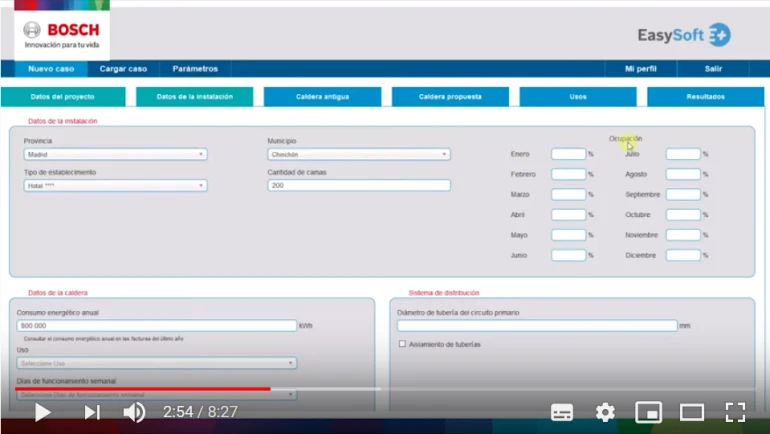Open Tipo de establecimiento dropdown

coord(115,186)
